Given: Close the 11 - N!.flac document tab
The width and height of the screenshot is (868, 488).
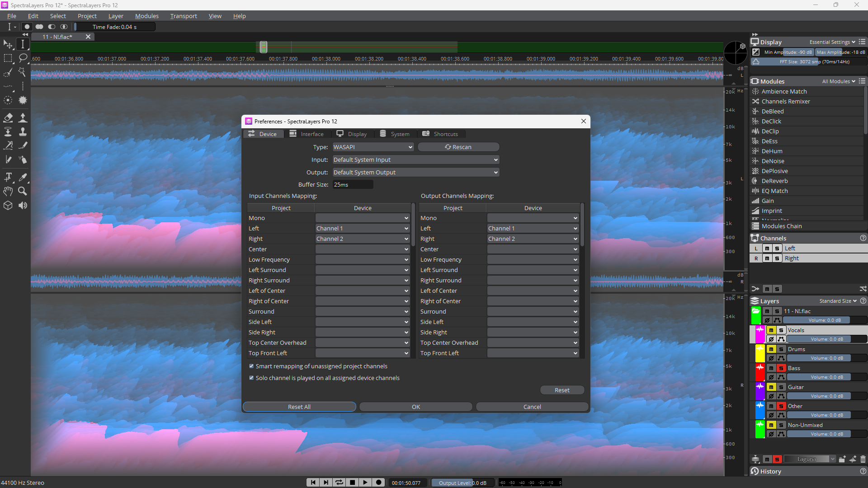Looking at the screenshot, I should click(88, 37).
